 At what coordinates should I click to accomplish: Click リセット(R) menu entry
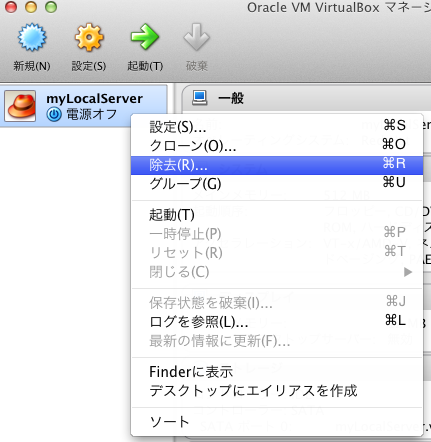[277, 253]
